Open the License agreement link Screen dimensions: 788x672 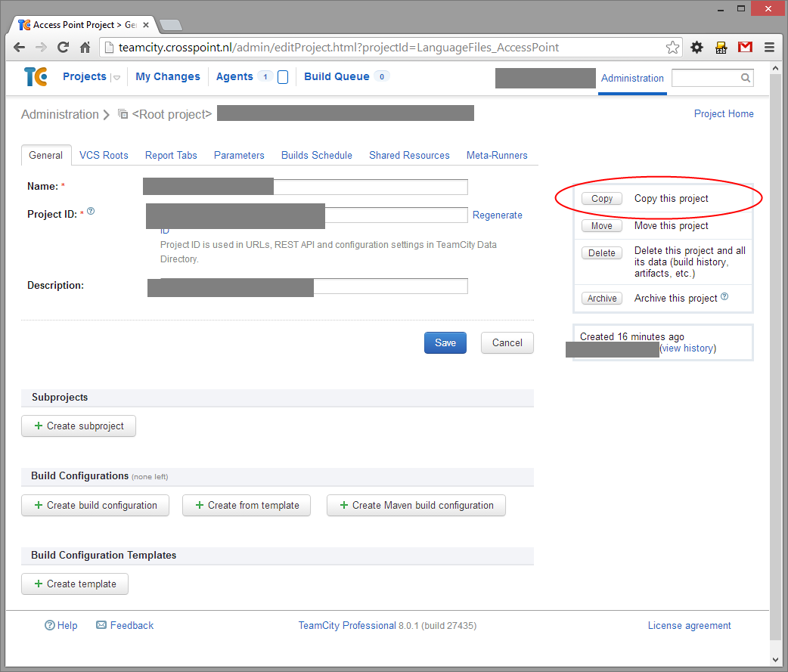[x=689, y=625]
